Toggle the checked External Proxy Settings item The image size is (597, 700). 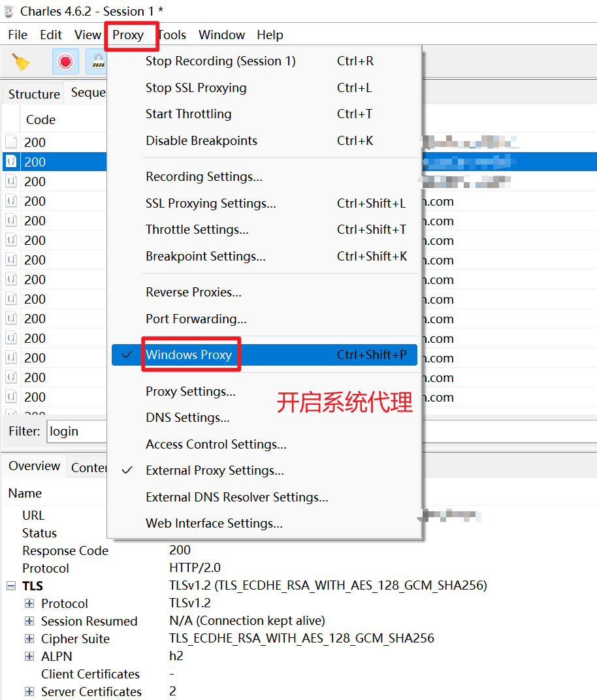[x=265, y=471]
